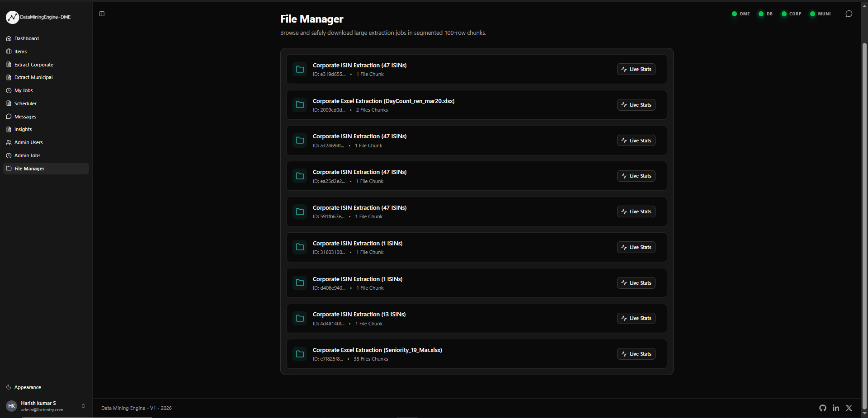Image resolution: width=868 pixels, height=418 pixels.
Task: Open Admin Users in sidebar
Action: pyautogui.click(x=46, y=142)
